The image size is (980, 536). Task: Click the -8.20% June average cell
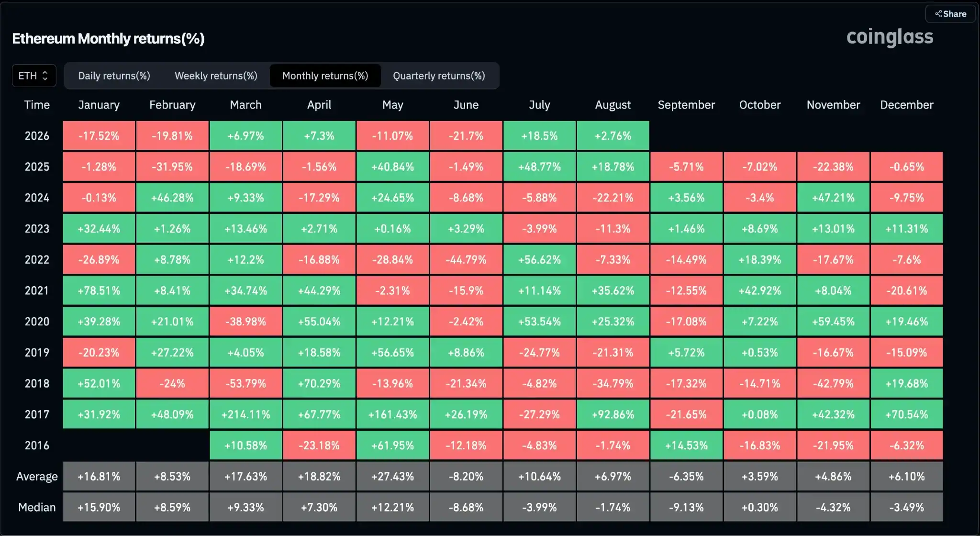coord(466,477)
